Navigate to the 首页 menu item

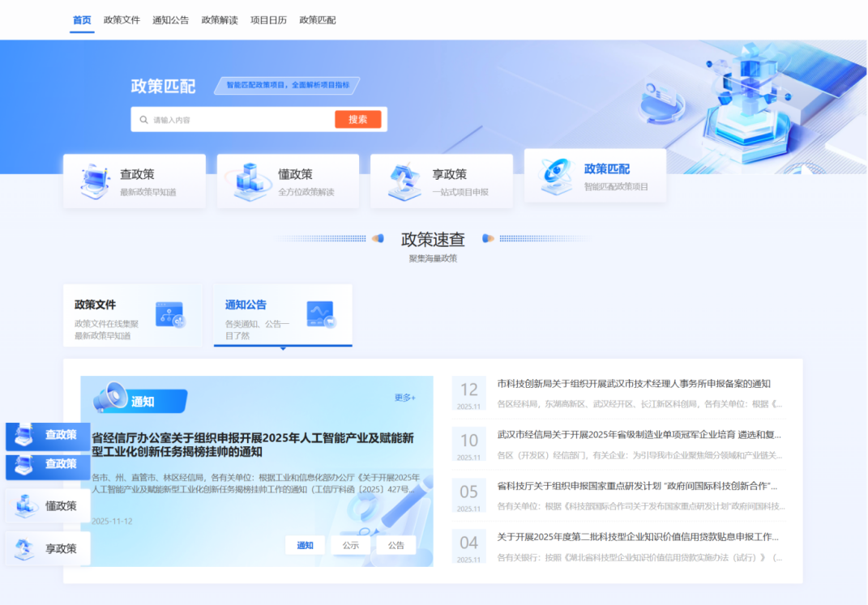[x=81, y=20]
